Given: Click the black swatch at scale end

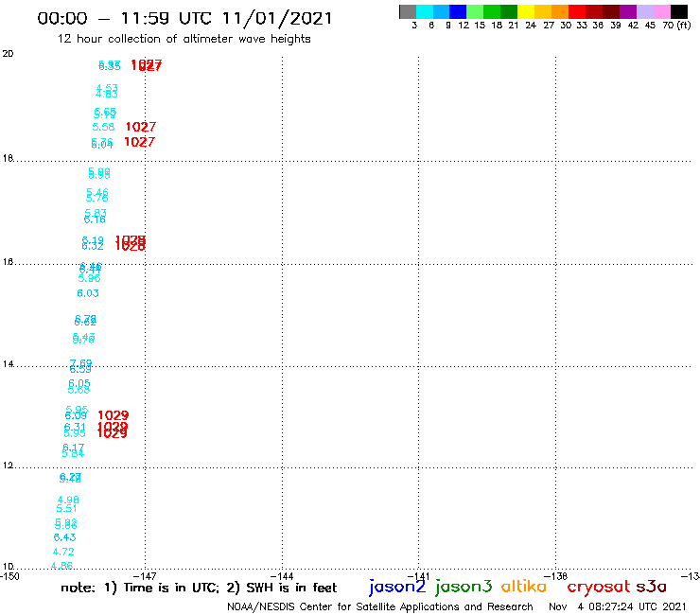Looking at the screenshot, I should coord(678,11).
